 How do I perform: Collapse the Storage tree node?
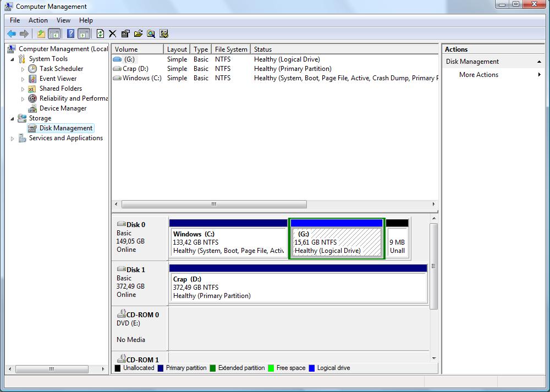[13, 118]
